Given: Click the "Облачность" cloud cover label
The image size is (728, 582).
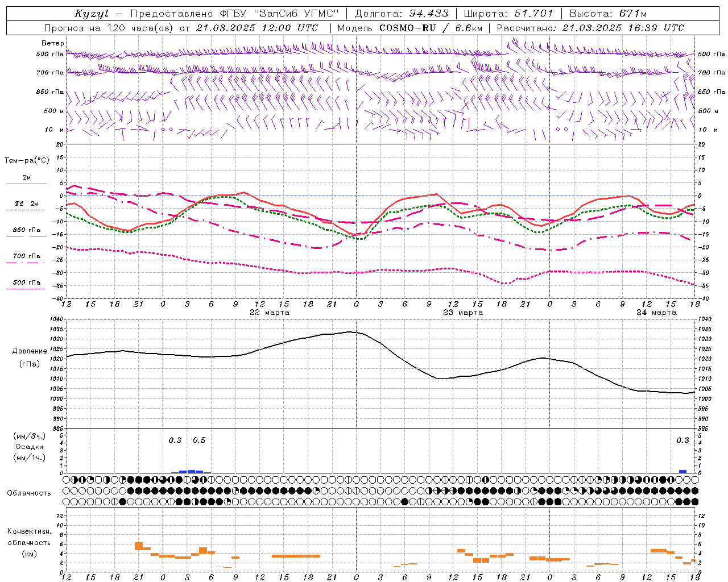Looking at the screenshot, I should coord(29,493).
